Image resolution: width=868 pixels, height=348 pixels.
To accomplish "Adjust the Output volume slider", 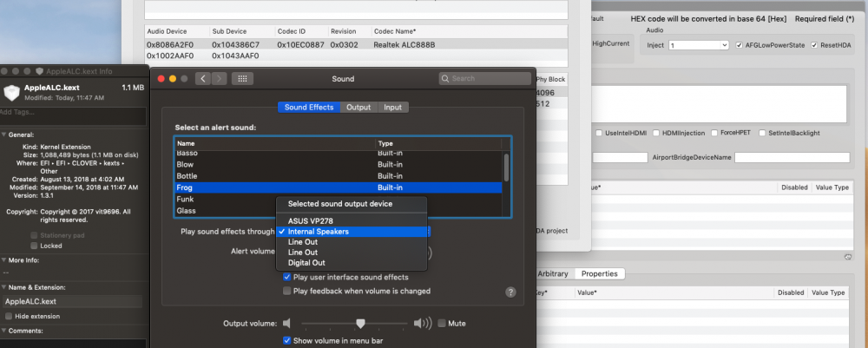I will [360, 323].
